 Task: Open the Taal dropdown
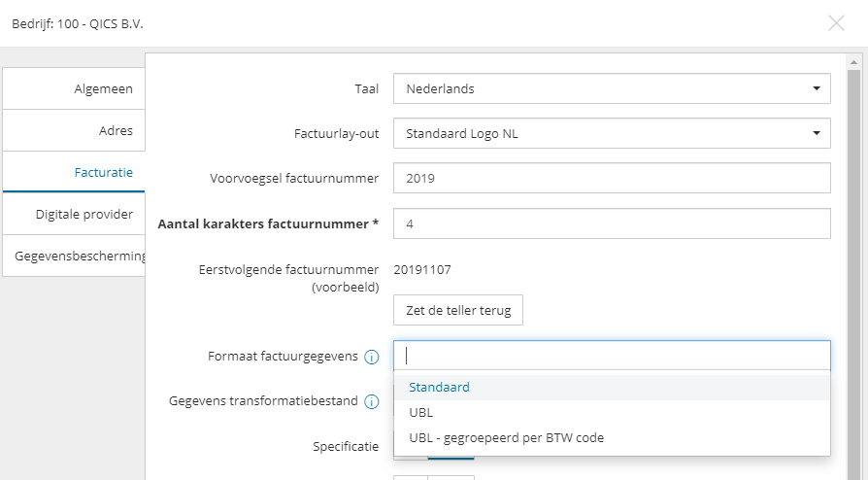(x=612, y=88)
